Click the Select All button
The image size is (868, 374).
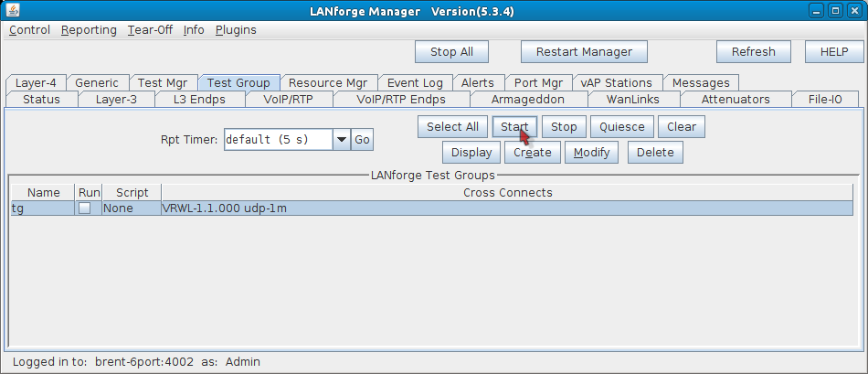[x=452, y=127]
